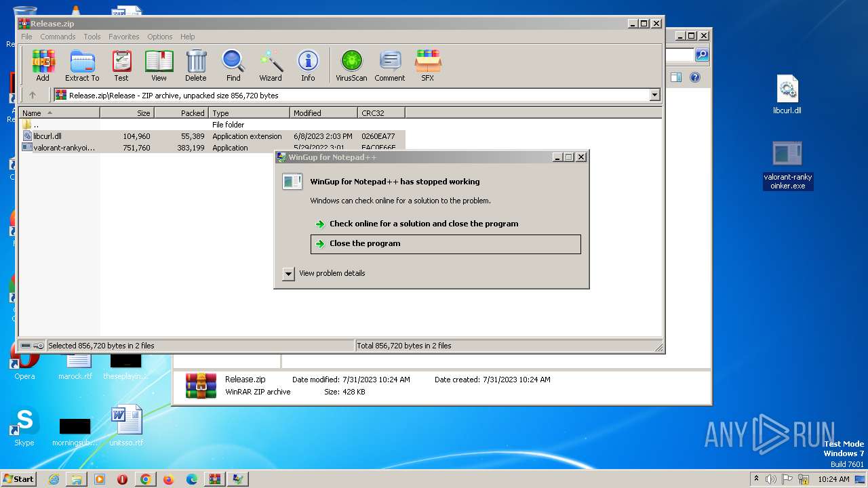This screenshot has height=488, width=868.
Task: Click the SFX toolbar icon
Action: click(x=427, y=66)
